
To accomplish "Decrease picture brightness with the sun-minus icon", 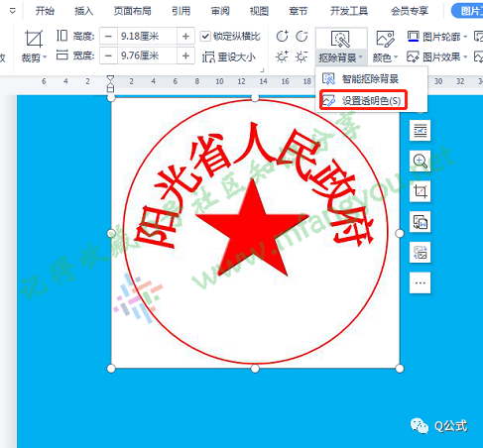I will 302,56.
